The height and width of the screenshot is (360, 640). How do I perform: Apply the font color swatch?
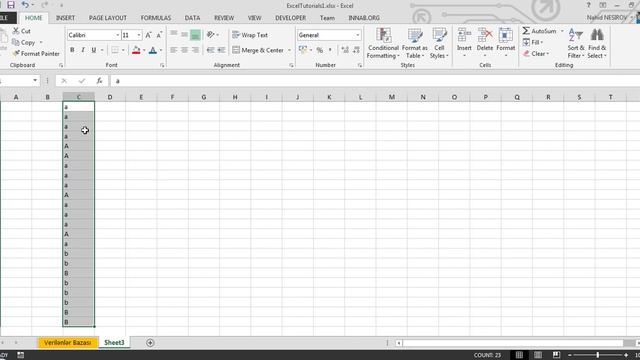click(153, 50)
